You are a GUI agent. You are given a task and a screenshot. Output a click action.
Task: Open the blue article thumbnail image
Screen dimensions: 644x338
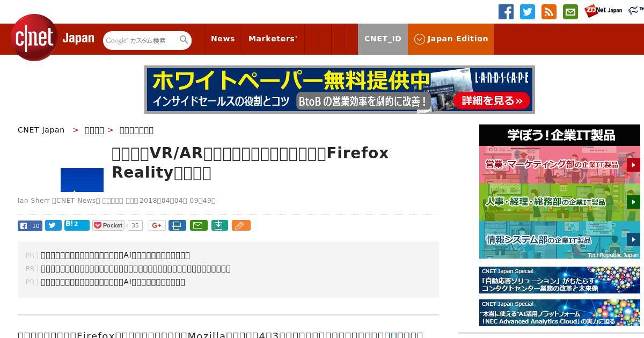pyautogui.click(x=82, y=180)
